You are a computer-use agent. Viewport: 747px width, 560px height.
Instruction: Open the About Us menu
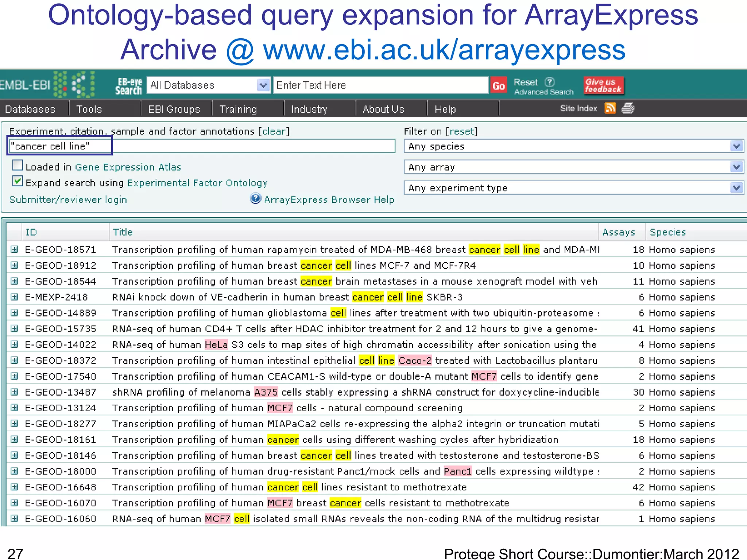383,109
